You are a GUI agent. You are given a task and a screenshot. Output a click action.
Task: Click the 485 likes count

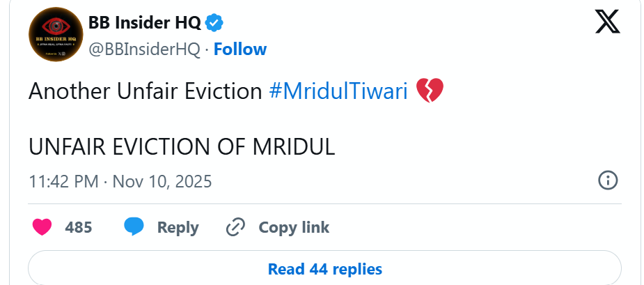click(x=78, y=227)
